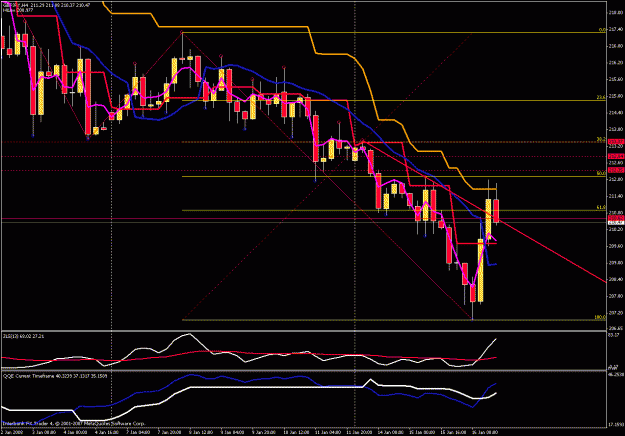
Task: Click the 7 Jan 04:00 time label
Action: (138, 432)
